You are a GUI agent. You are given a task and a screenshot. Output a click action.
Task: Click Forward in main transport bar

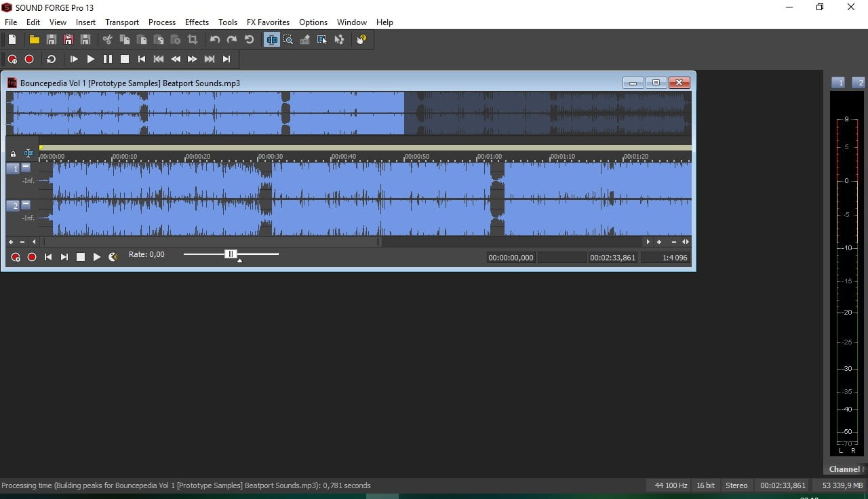point(193,59)
